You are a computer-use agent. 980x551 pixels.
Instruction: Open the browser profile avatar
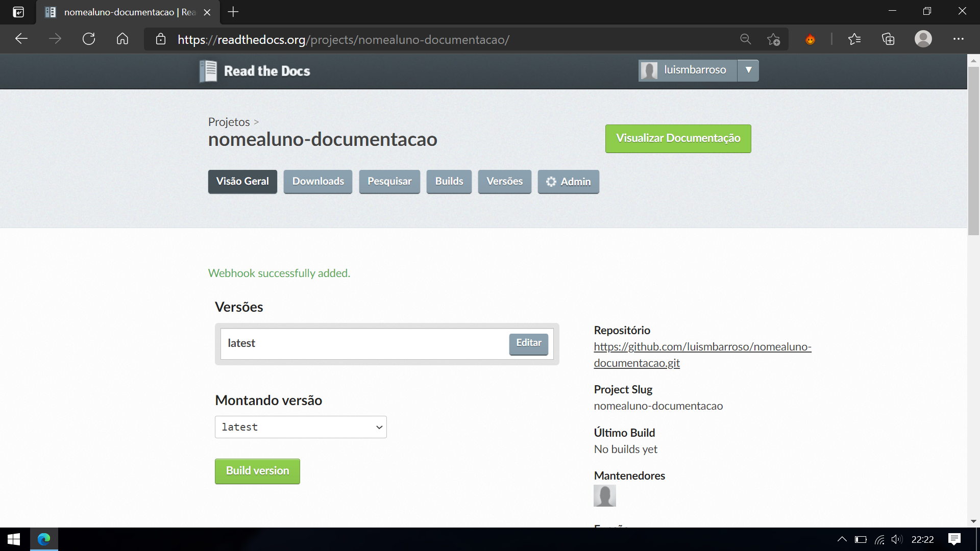click(x=923, y=39)
